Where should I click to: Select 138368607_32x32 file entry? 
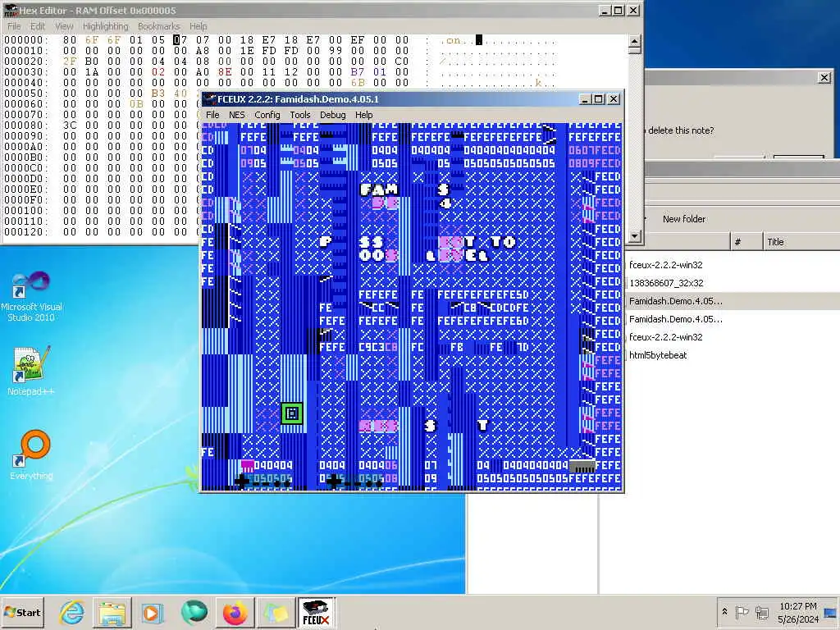[x=666, y=283]
